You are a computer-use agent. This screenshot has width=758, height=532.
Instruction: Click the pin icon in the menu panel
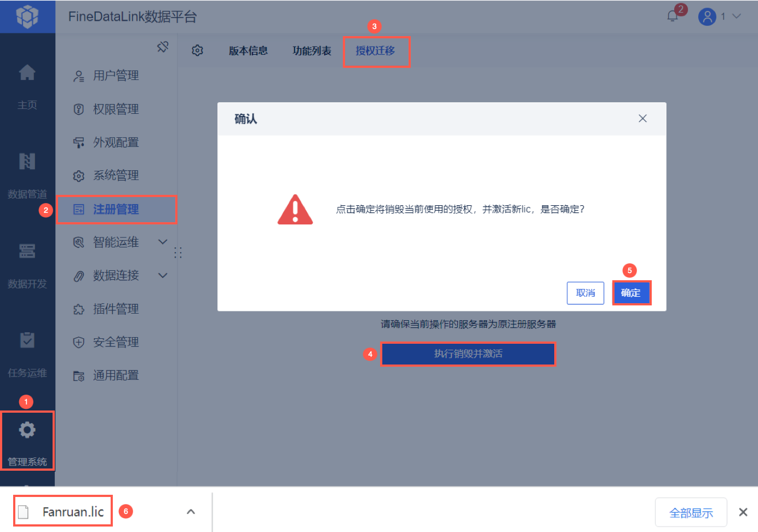point(163,47)
